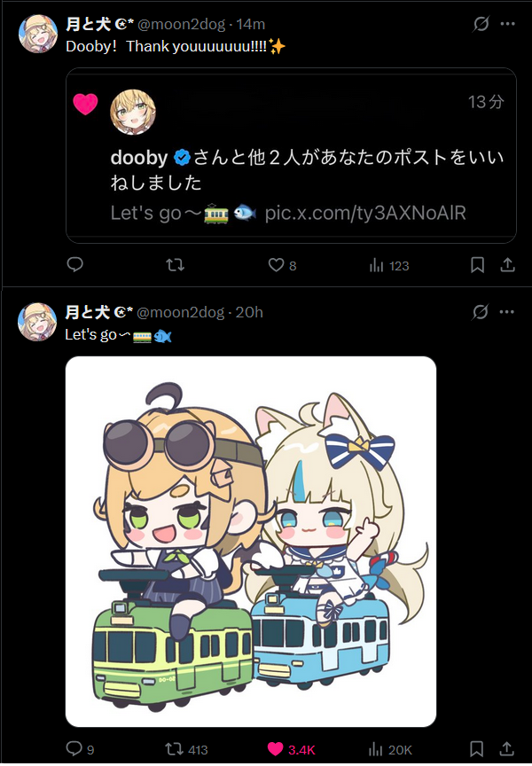
Task: Open the chibi train illustration image
Action: (x=251, y=542)
